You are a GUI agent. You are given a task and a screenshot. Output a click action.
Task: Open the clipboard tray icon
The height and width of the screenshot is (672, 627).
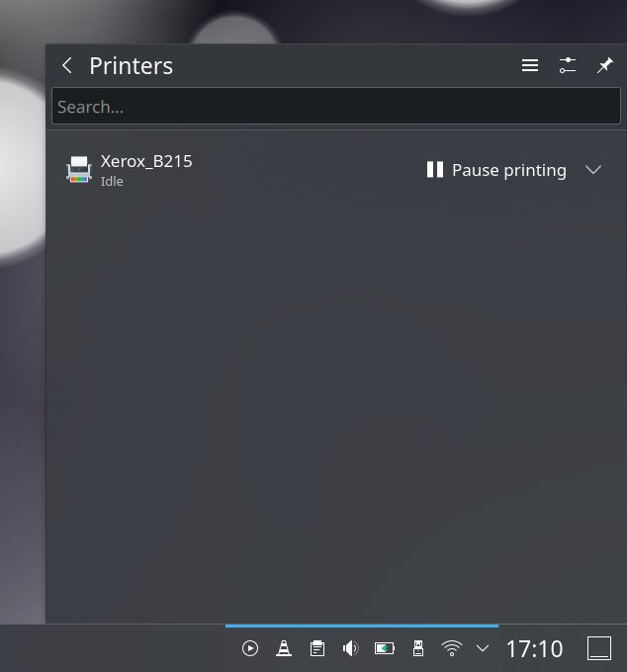tap(317, 648)
